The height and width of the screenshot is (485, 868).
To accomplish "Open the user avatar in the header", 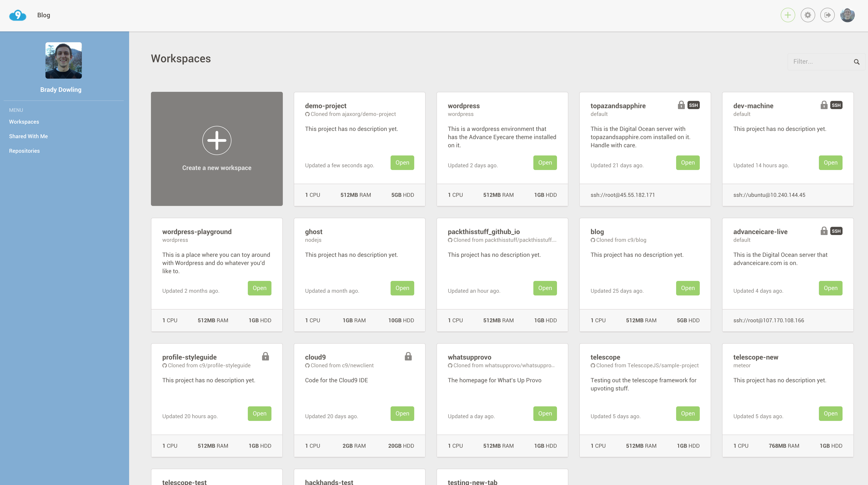I will pyautogui.click(x=847, y=15).
